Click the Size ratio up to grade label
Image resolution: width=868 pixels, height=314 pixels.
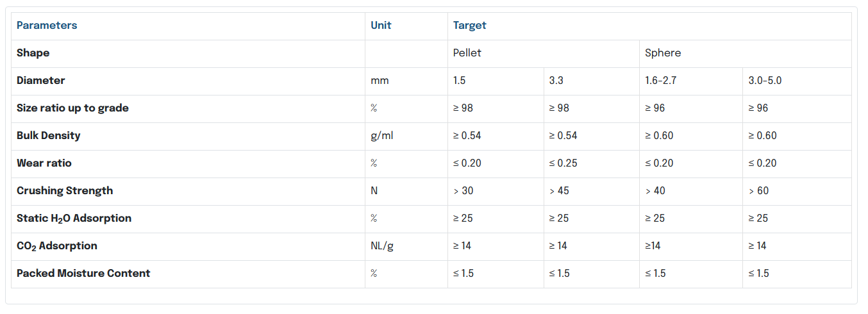pos(72,108)
